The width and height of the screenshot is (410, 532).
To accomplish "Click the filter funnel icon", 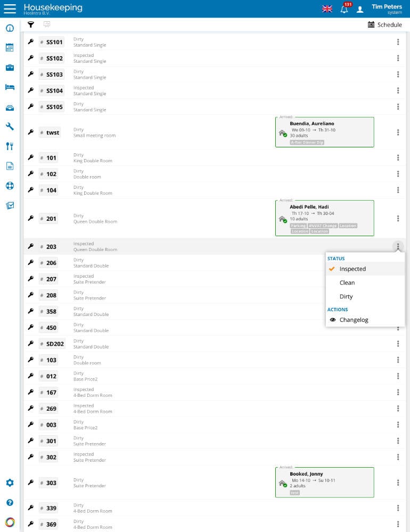I will point(31,24).
